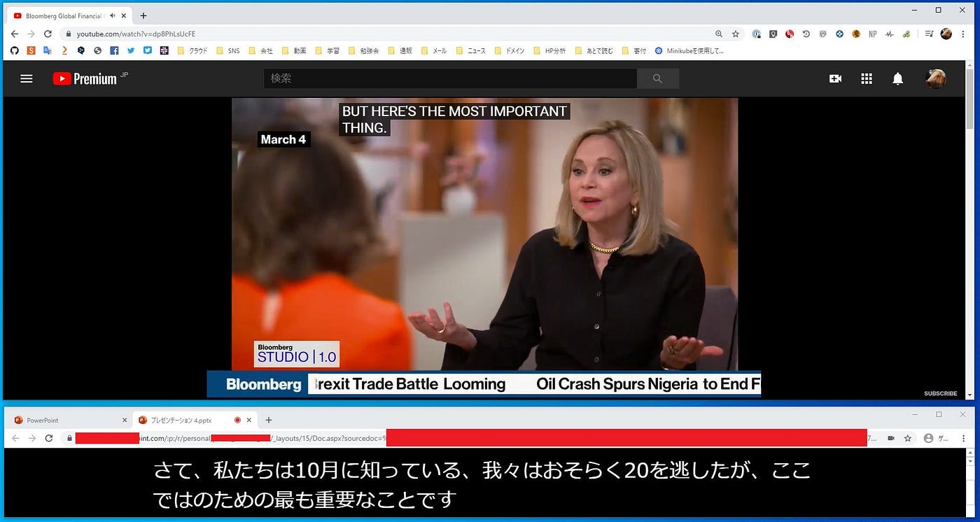980x522 pixels.
Task: Close the プレゼンテーション 4.pptx tab
Action: (249, 420)
